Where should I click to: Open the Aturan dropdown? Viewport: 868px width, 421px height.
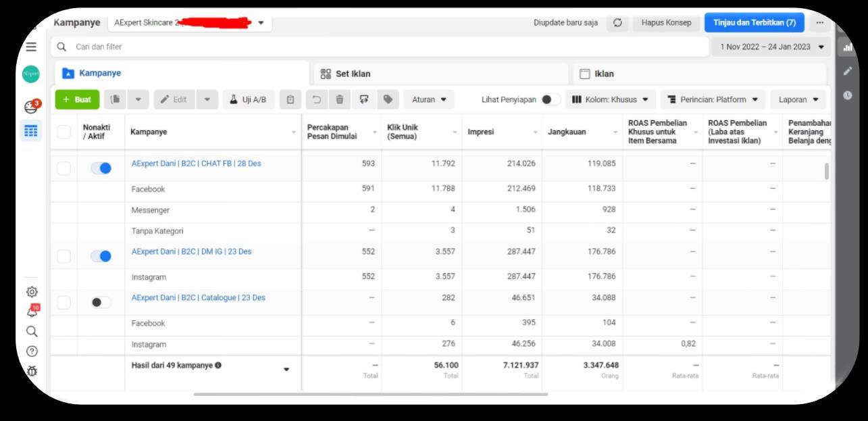429,100
